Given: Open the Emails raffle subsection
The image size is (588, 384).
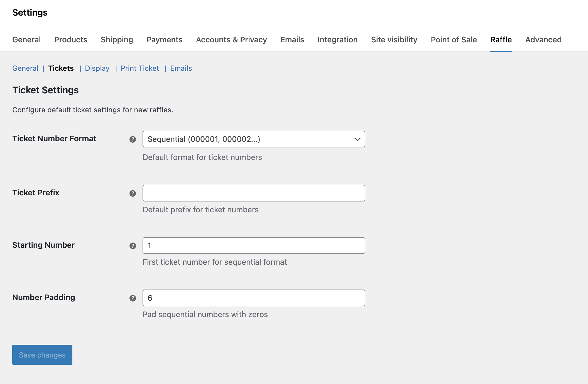Looking at the screenshot, I should click(181, 68).
